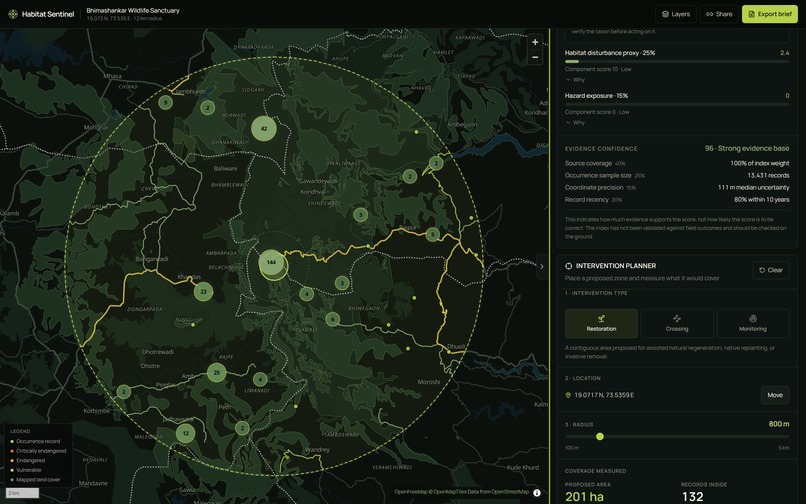Open the 2 cluster beside Jambhule label
Image resolution: width=806 pixels, height=504 pixels.
pos(208,108)
